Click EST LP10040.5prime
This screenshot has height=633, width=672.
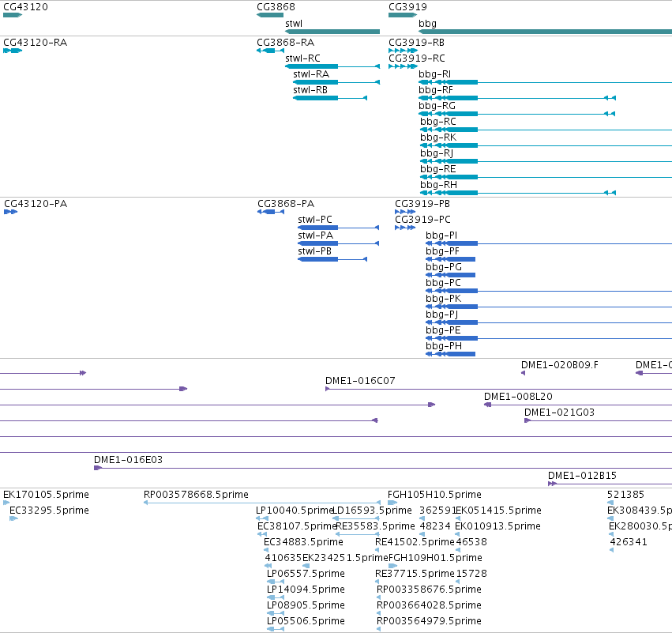(262, 518)
